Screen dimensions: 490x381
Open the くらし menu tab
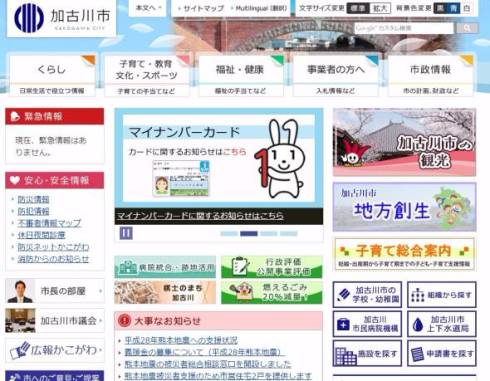point(52,76)
